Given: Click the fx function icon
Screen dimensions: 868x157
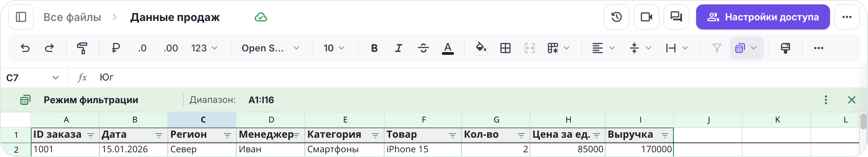Looking at the screenshot, I should [x=82, y=78].
